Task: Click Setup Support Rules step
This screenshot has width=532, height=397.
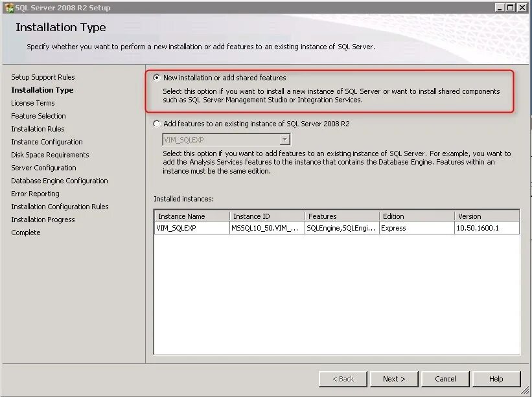Action: 43,77
